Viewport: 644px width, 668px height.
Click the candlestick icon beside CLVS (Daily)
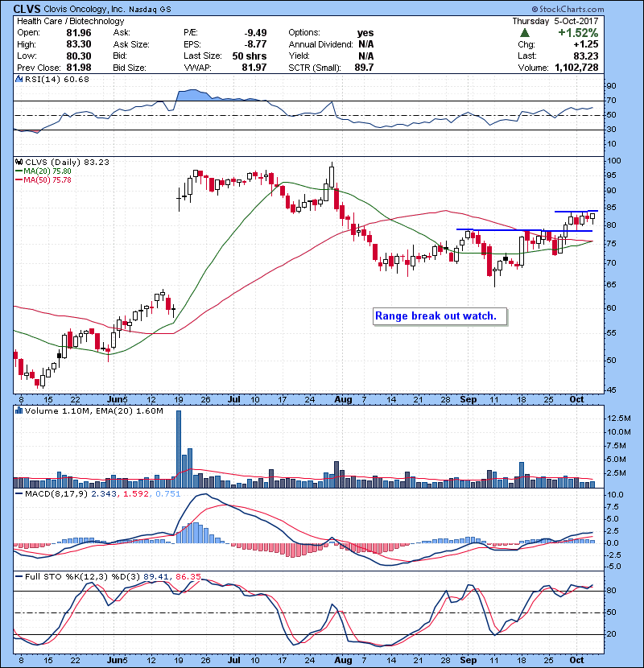tap(19, 162)
